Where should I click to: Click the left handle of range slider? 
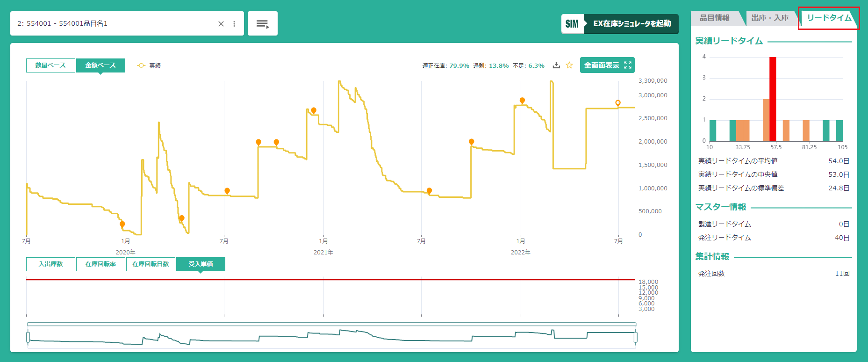coord(28,337)
